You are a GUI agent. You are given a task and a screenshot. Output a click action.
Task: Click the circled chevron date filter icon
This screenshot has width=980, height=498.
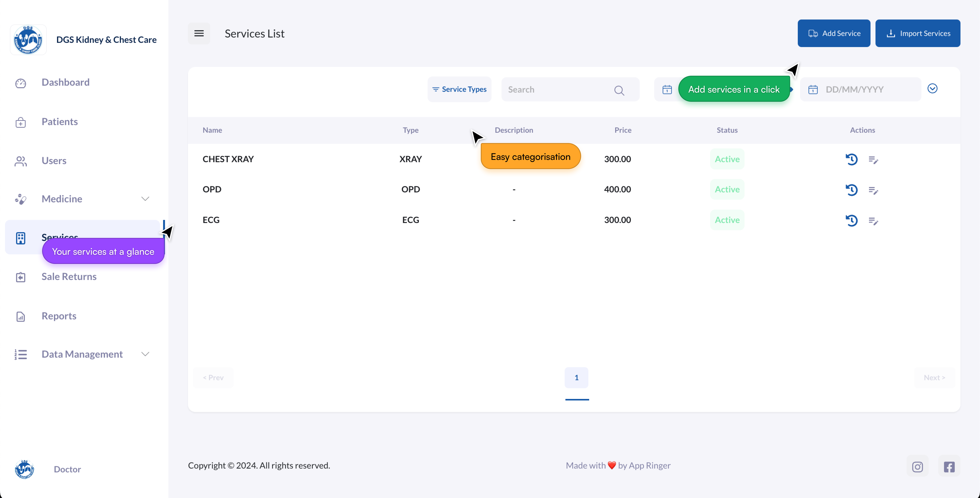coord(932,89)
